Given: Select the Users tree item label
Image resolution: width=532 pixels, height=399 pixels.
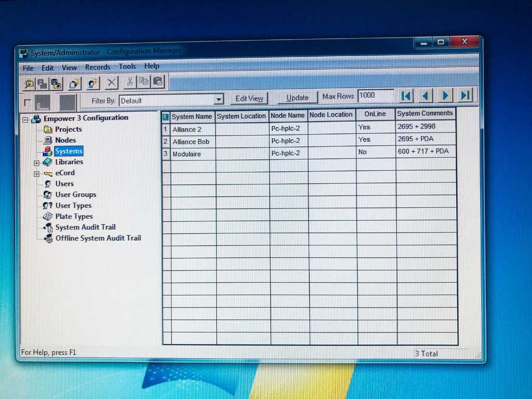Looking at the screenshot, I should coord(64,184).
